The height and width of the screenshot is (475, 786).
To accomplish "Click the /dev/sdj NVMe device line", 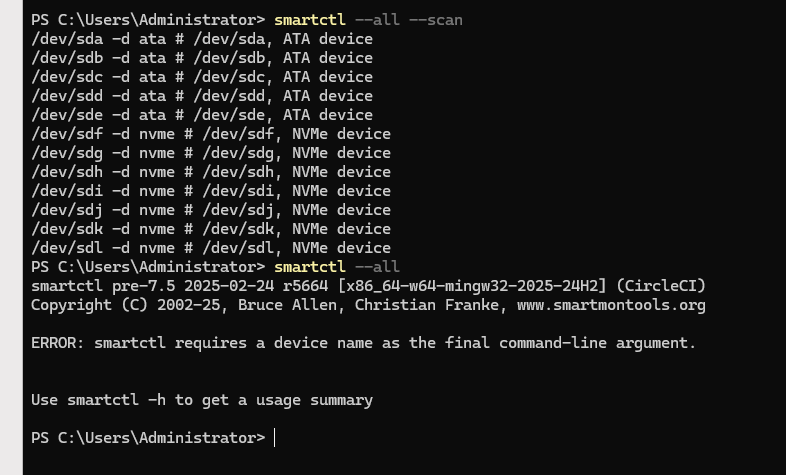I will [x=210, y=210].
